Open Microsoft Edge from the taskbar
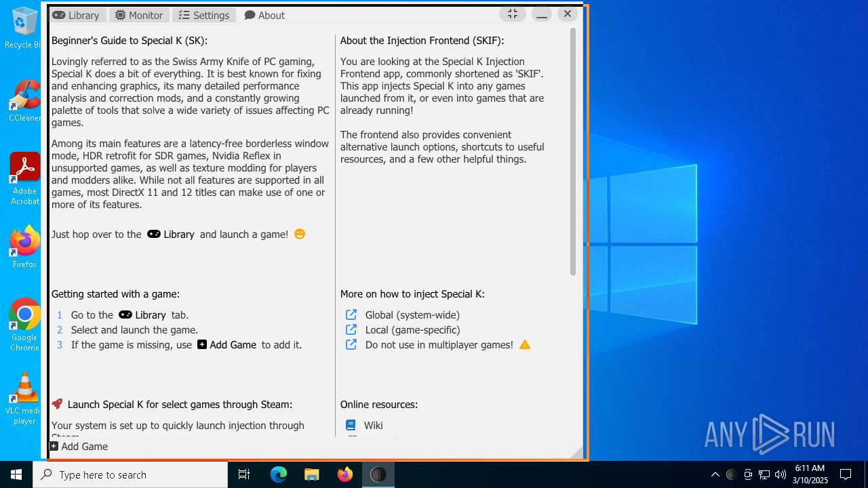868x488 pixels. (279, 474)
